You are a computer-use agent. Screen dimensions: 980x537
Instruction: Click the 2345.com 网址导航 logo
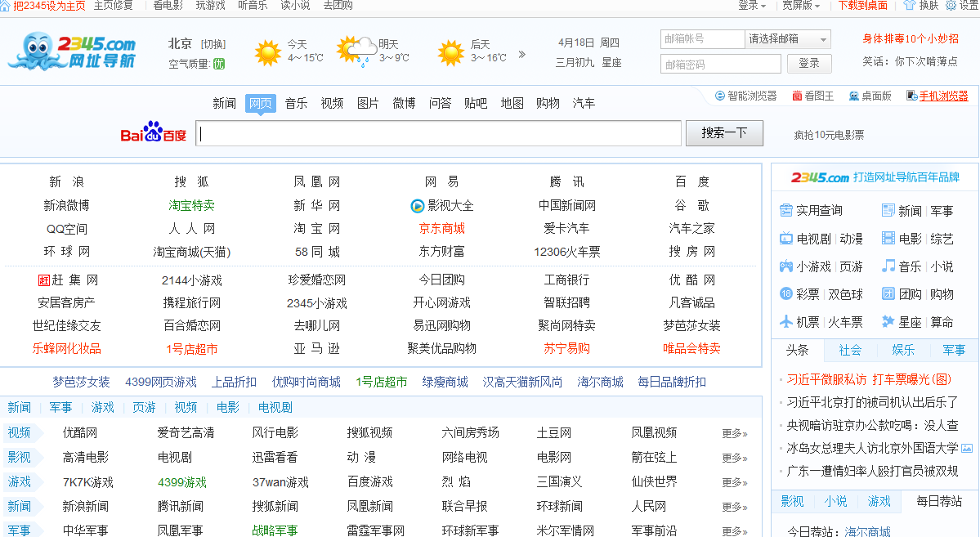tap(72, 50)
